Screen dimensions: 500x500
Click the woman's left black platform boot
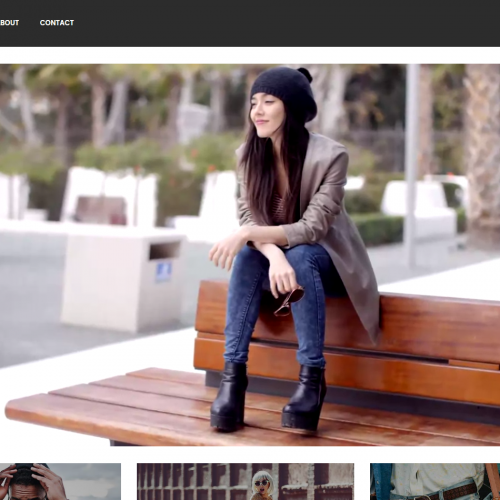pos(229,396)
